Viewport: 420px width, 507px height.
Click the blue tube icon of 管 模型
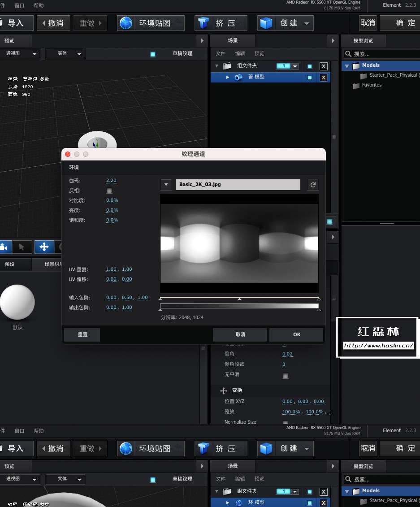click(x=238, y=77)
